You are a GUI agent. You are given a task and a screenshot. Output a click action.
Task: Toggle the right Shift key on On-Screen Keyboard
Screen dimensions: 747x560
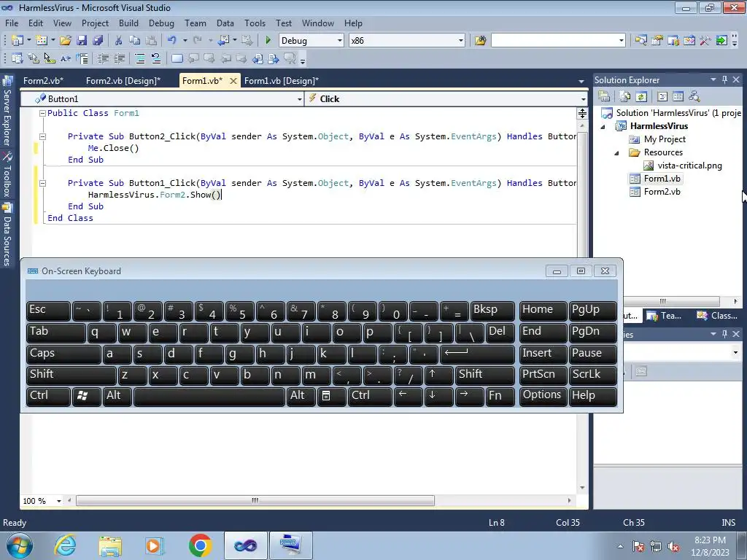(x=485, y=375)
